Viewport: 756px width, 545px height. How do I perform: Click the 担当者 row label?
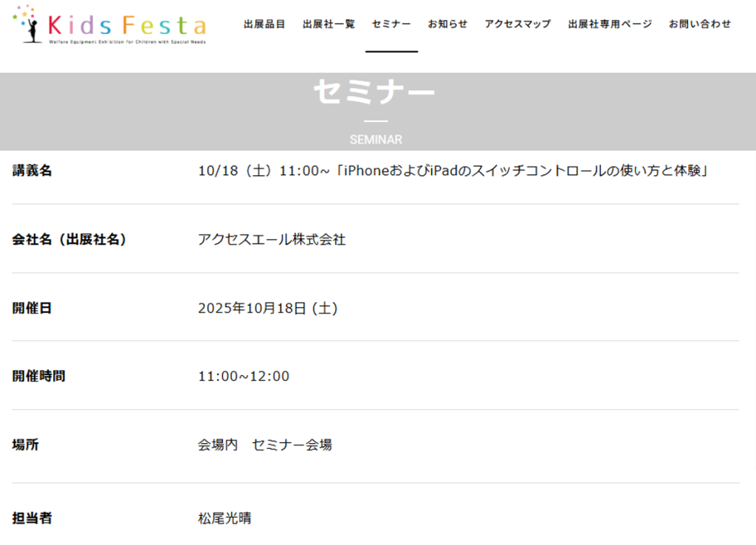click(x=32, y=518)
